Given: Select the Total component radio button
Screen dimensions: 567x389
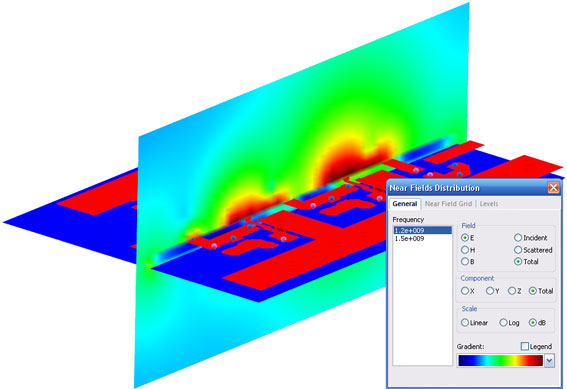Looking at the screenshot, I should (x=541, y=291).
